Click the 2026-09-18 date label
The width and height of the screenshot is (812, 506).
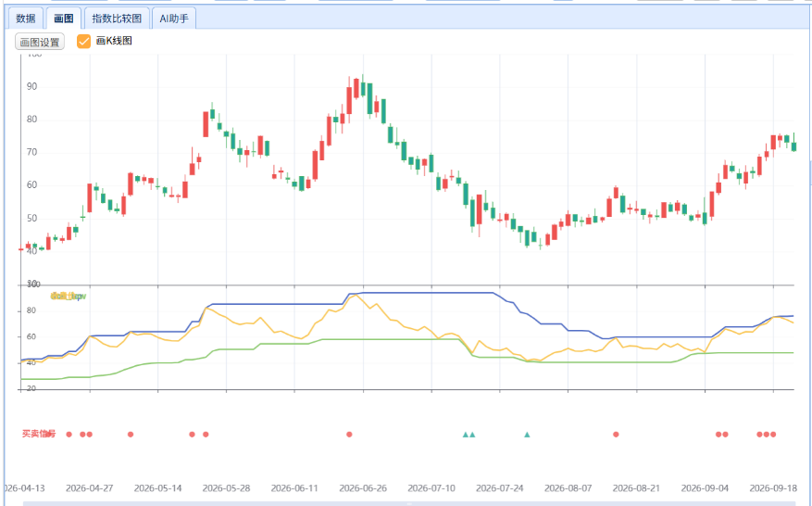tap(773, 488)
